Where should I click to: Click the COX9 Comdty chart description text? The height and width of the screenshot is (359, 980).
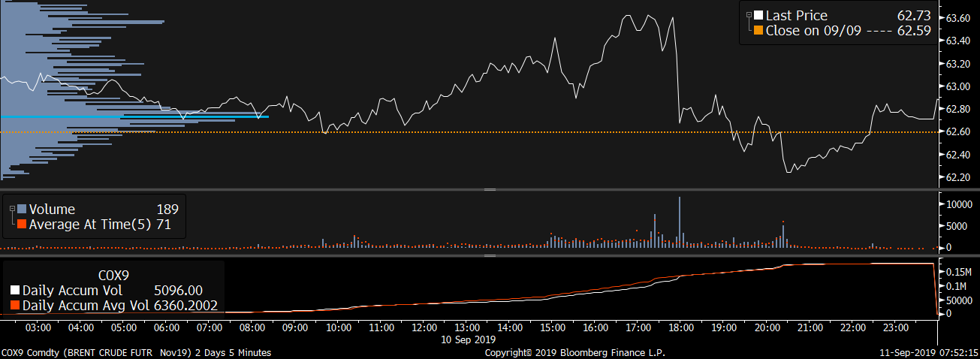[136, 352]
